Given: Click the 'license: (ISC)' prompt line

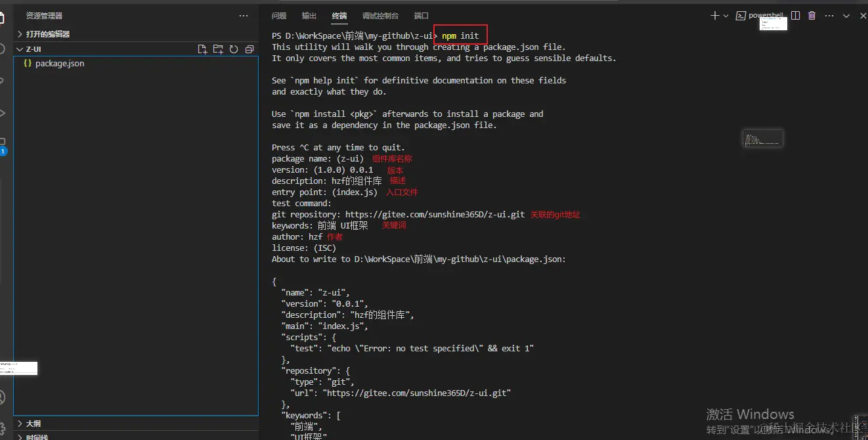Looking at the screenshot, I should pyautogui.click(x=303, y=248).
